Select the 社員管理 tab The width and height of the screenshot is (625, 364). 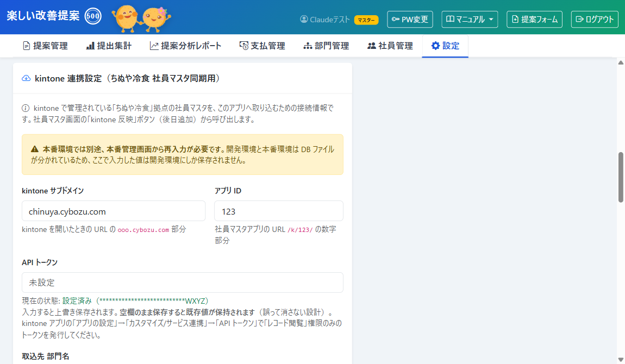tap(390, 46)
